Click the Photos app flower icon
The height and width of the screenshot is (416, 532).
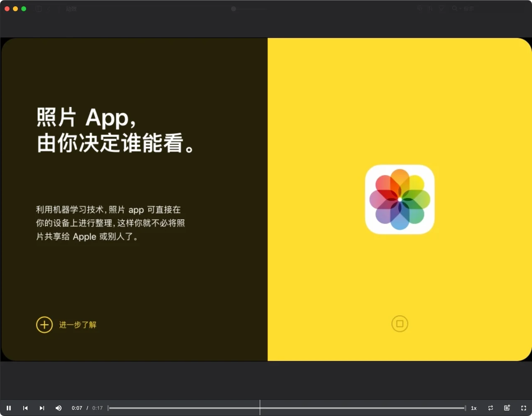coord(400,199)
